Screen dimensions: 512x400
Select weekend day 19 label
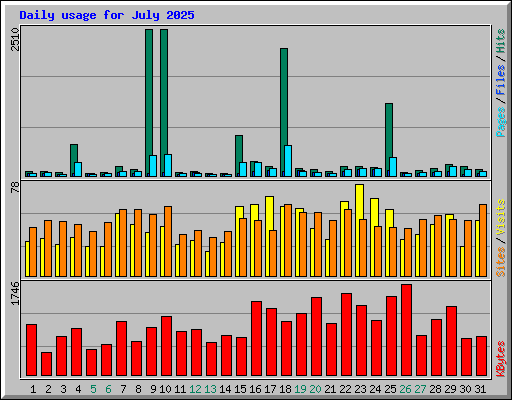pos(300,389)
